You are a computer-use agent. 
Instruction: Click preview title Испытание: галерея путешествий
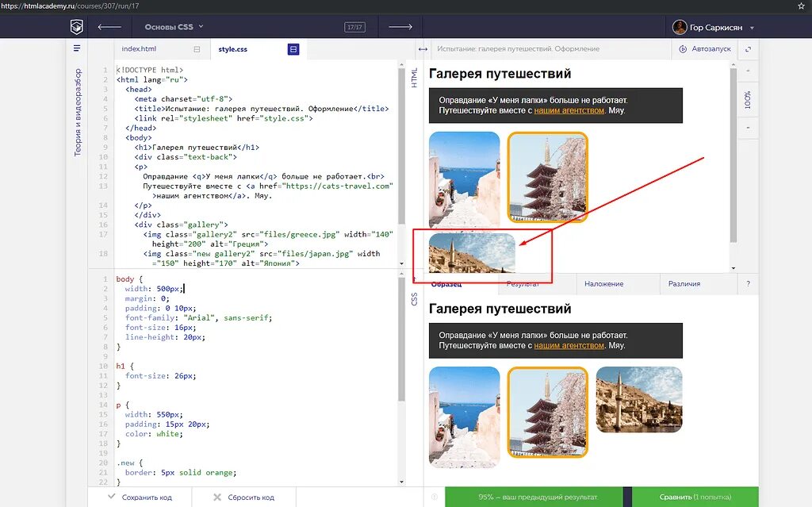tap(518, 48)
